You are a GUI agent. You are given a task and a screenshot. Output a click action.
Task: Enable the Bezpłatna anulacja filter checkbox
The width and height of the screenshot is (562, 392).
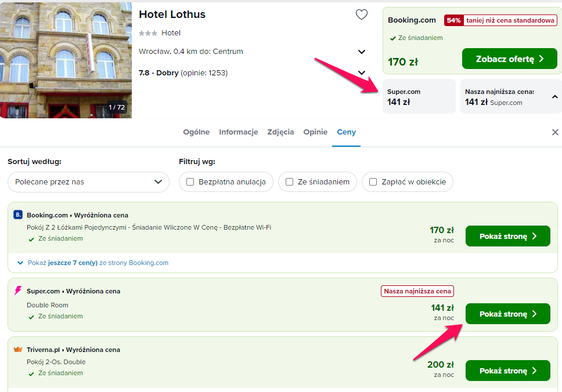(x=190, y=182)
